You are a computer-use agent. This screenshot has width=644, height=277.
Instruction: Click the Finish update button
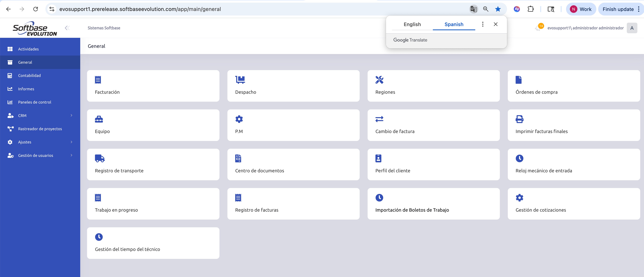click(x=618, y=9)
